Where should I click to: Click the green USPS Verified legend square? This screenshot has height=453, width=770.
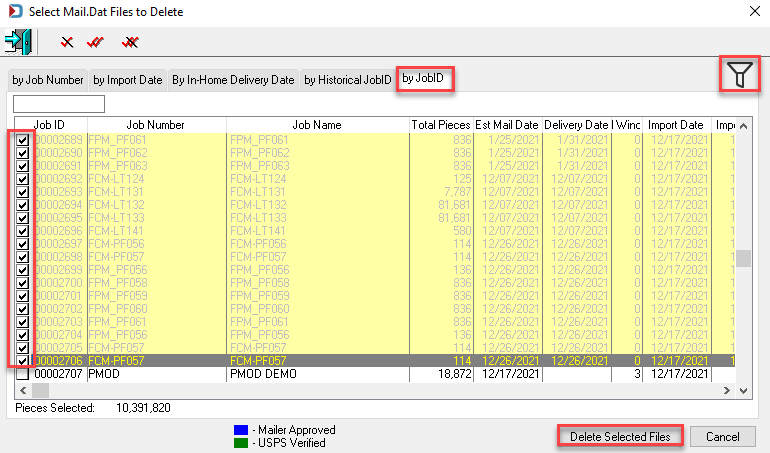pyautogui.click(x=241, y=443)
